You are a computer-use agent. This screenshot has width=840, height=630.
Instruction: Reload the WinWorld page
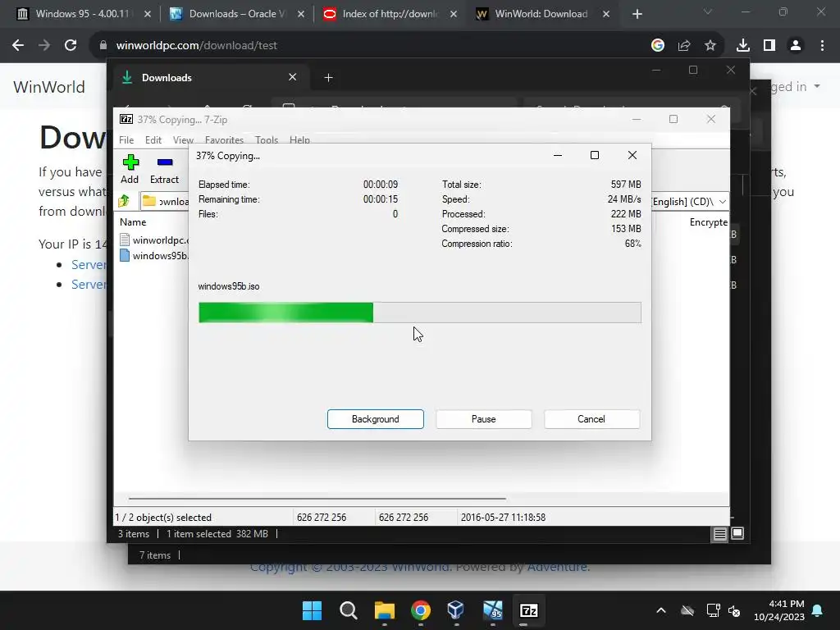coord(71,46)
